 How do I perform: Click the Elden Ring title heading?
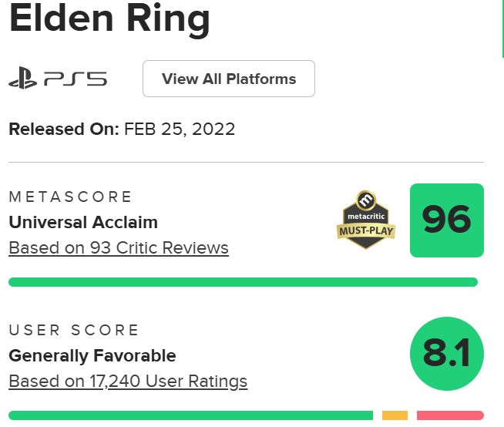(109, 22)
